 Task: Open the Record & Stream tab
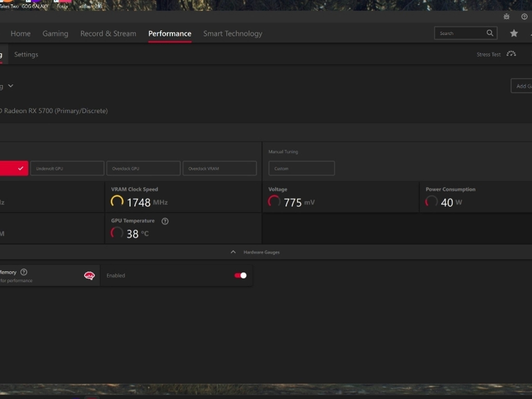click(108, 34)
